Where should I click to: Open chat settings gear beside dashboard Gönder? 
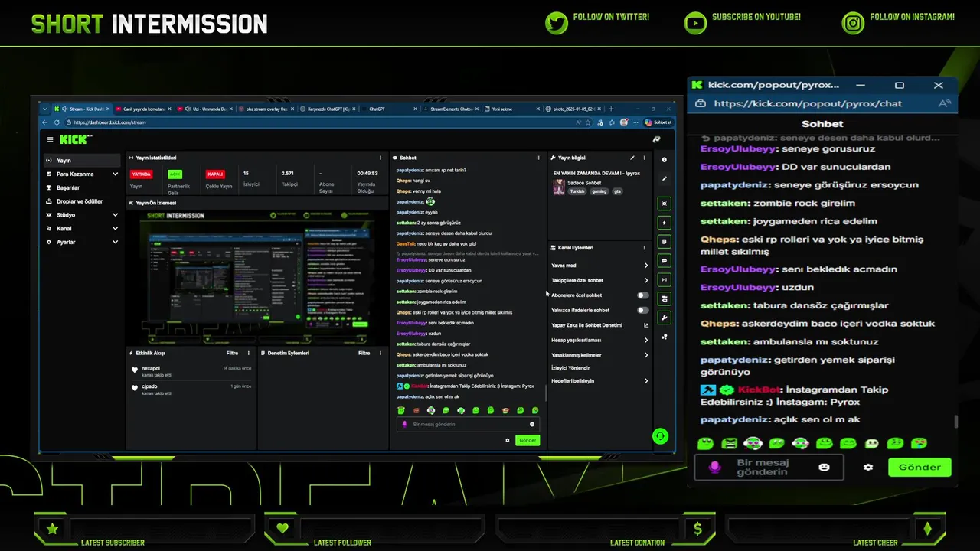[x=508, y=440]
